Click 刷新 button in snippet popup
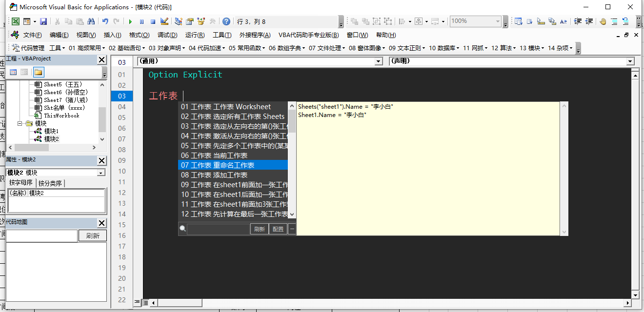644x312 pixels. tap(260, 229)
